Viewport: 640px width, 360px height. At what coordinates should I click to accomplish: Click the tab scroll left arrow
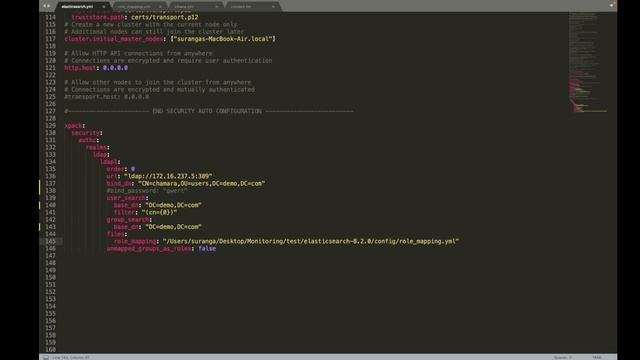tap(44, 6)
